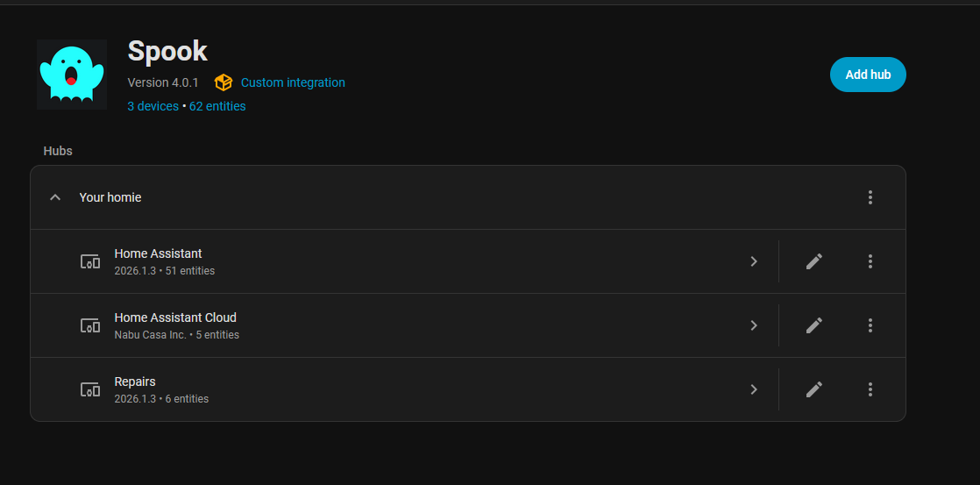980x485 pixels.
Task: View the 62 entities link
Action: coord(217,106)
